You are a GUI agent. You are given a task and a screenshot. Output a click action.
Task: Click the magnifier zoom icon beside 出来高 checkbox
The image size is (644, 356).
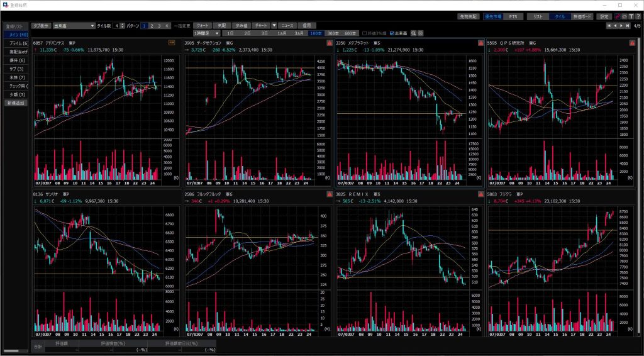pyautogui.click(x=413, y=33)
